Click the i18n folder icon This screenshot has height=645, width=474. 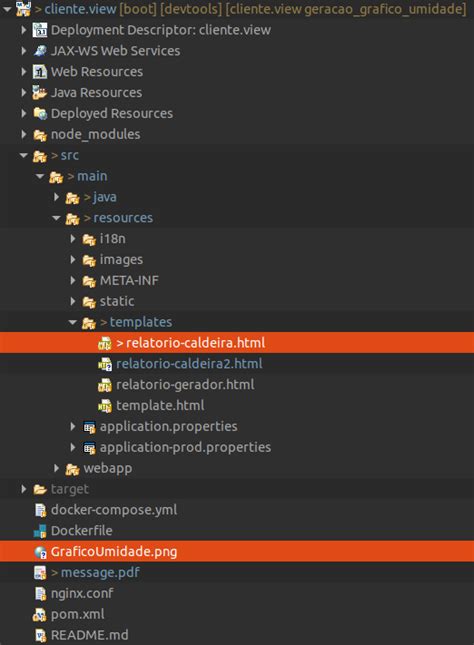tap(89, 239)
